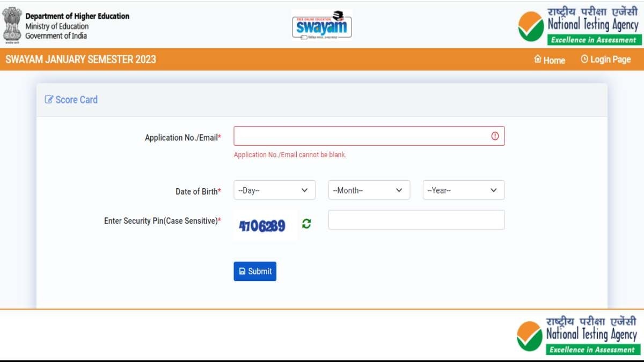Click the security pin entry field
644x362 pixels.
pos(416,220)
